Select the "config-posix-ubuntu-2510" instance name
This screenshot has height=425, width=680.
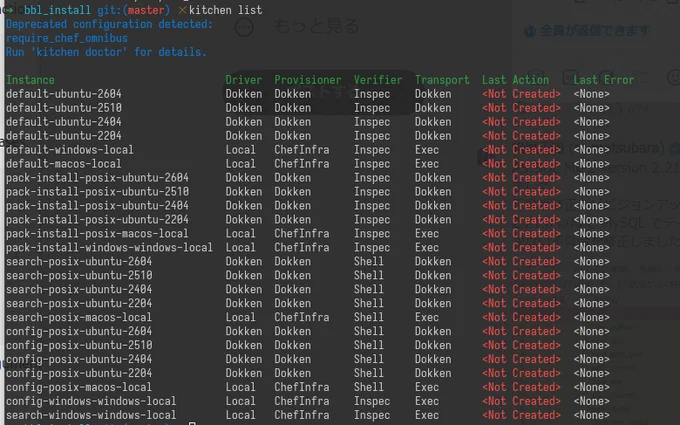(x=79, y=345)
